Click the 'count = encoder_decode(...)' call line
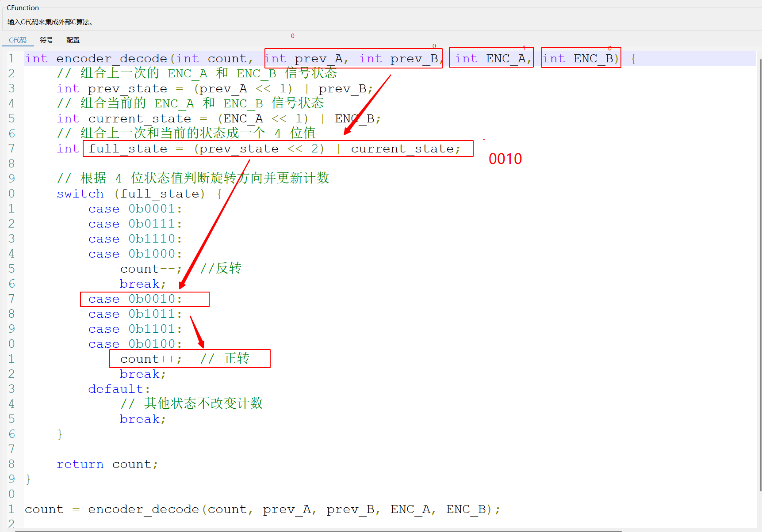The width and height of the screenshot is (762, 532). [263, 509]
